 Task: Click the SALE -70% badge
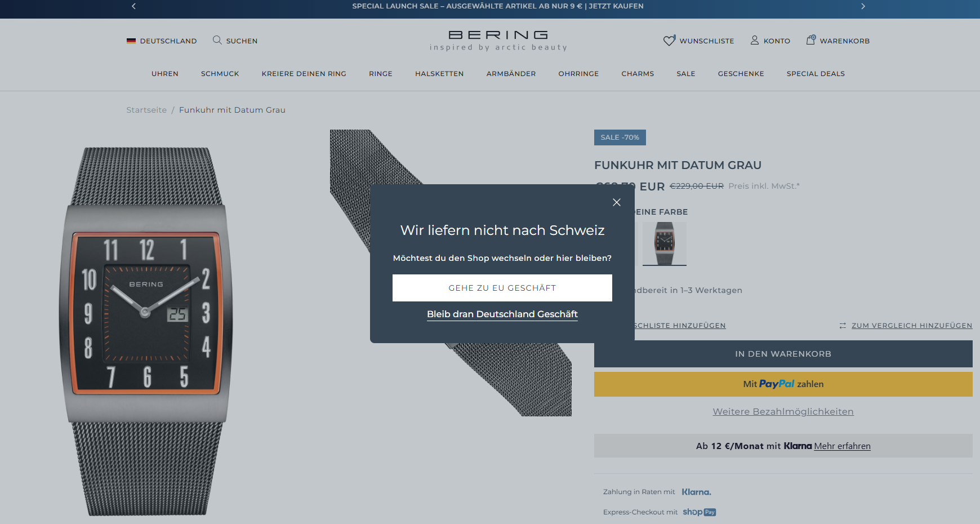(x=620, y=137)
